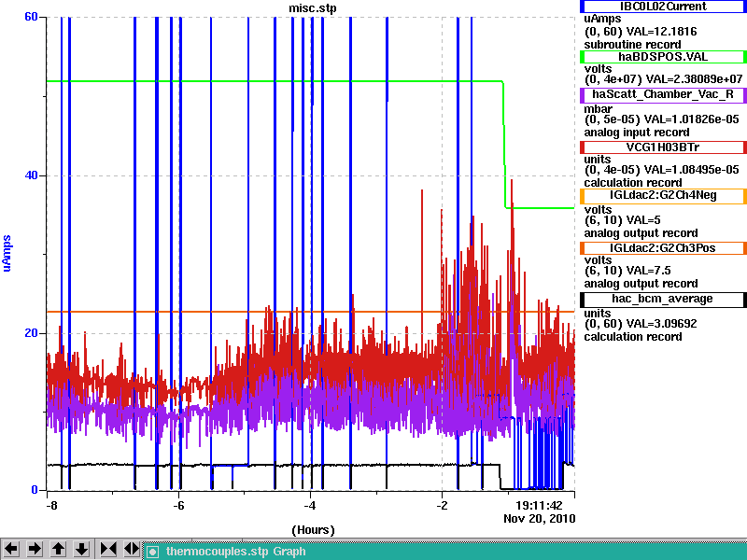
Task: Click the time zoom-in bowtie button
Action: click(108, 549)
